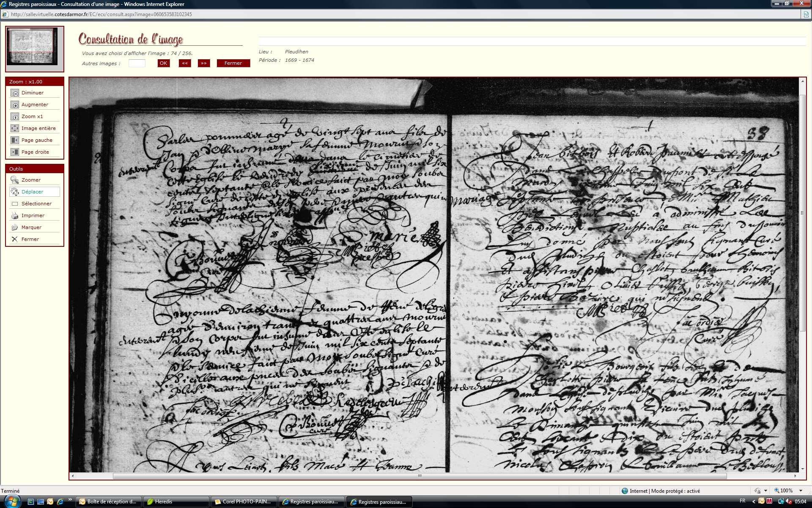View the Page droite half

pyautogui.click(x=15, y=152)
